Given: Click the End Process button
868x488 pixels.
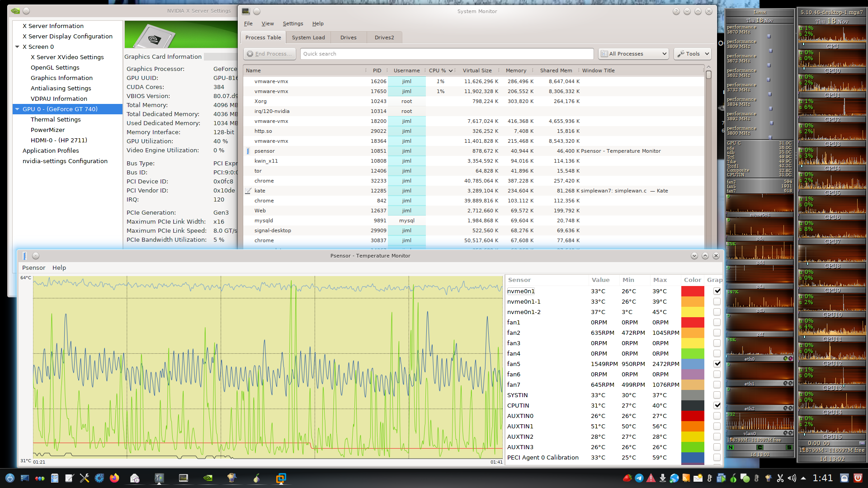Looking at the screenshot, I should click(269, 54).
